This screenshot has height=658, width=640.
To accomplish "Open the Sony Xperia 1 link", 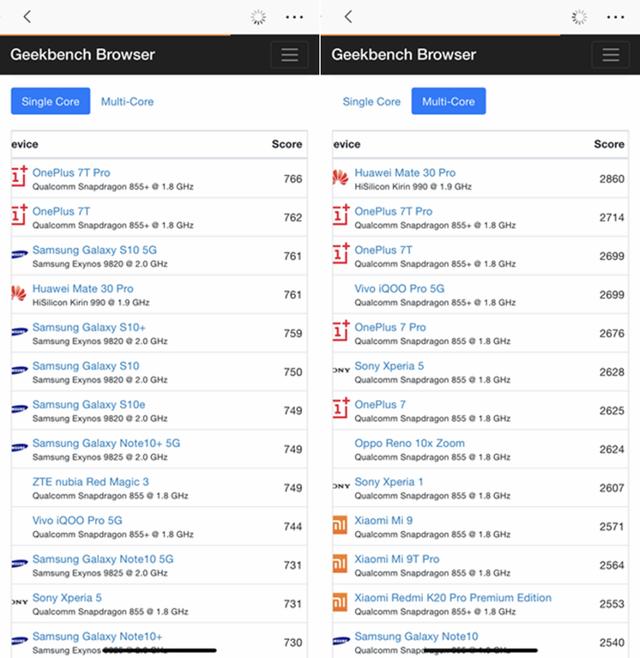I will click(x=389, y=482).
